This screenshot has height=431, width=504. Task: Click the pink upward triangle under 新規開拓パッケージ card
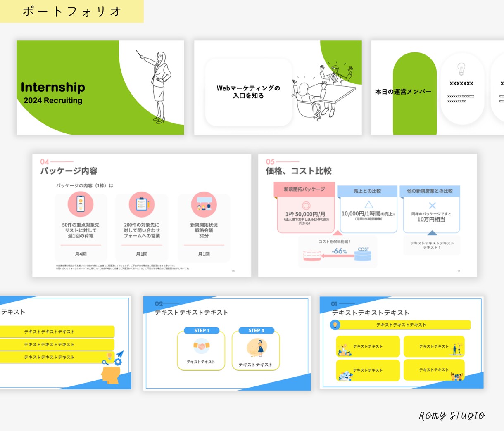[338, 233]
